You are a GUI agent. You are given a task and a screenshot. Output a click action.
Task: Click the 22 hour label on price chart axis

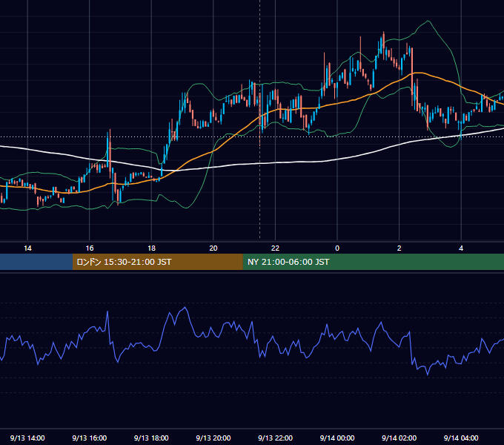pyautogui.click(x=275, y=248)
